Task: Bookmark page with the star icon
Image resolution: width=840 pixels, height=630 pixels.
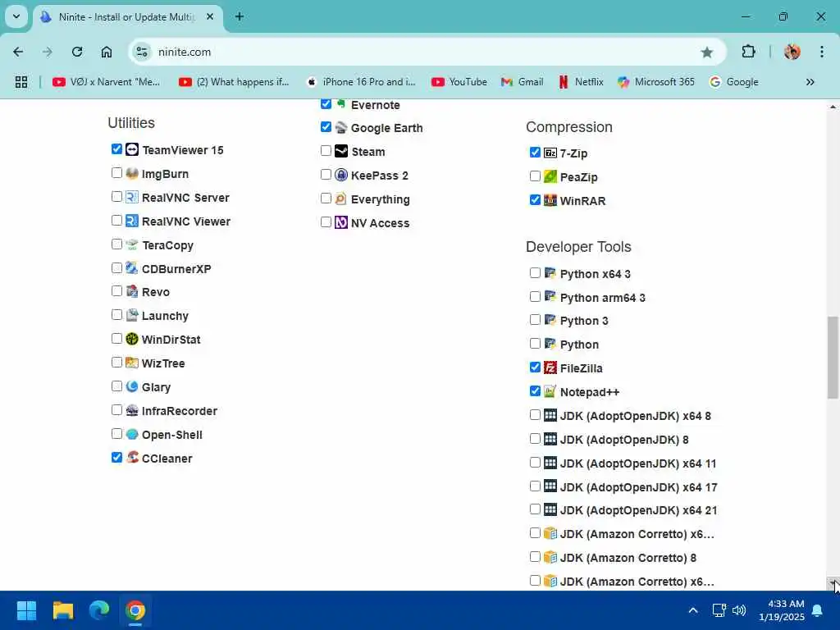Action: (x=706, y=52)
